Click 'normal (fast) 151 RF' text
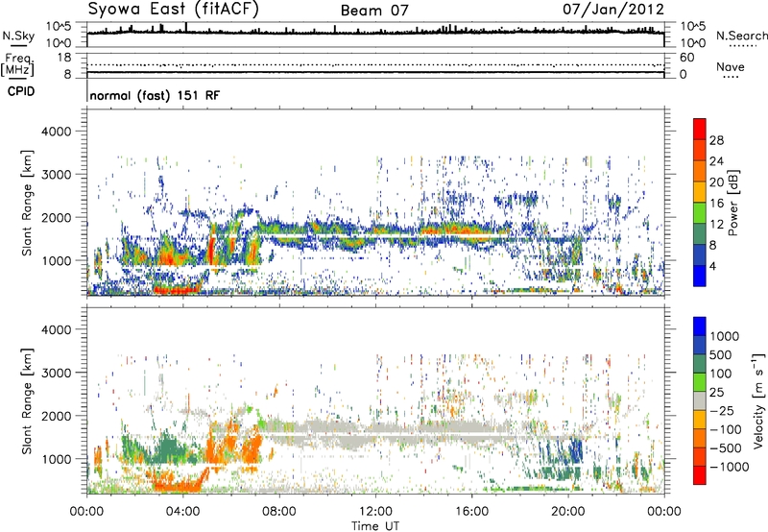Screen dimensions: 768x532 pyautogui.click(x=155, y=95)
